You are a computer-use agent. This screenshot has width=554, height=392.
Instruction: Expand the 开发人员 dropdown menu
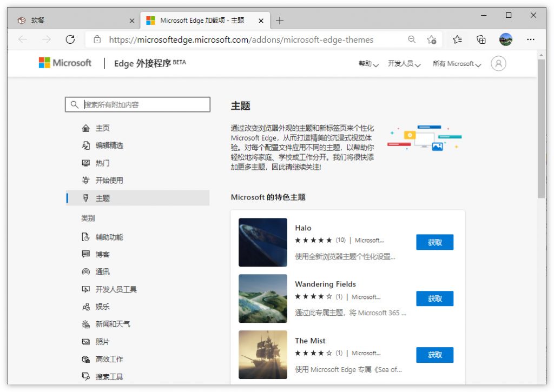coord(404,64)
